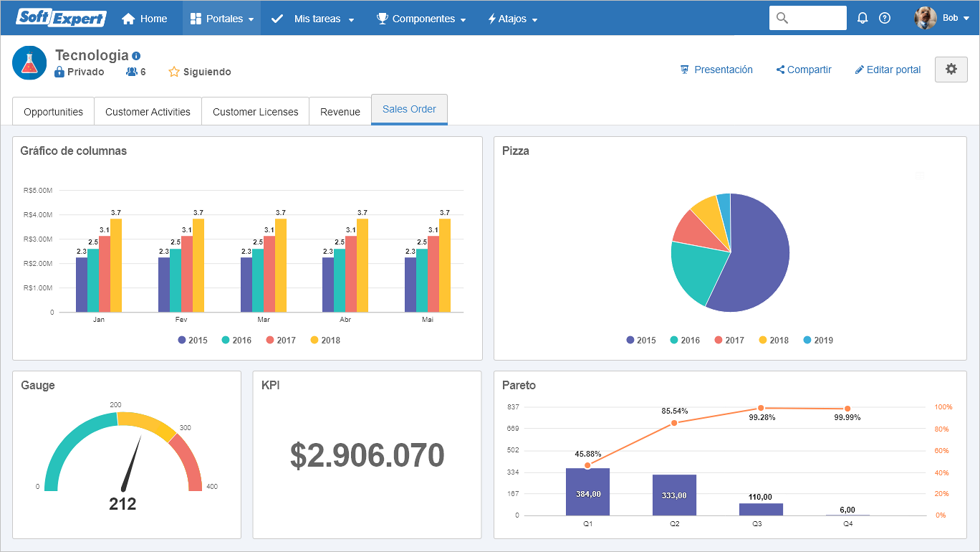This screenshot has width=980, height=552.
Task: Click the Q3 bar labeled 110,00
Action: (761, 509)
